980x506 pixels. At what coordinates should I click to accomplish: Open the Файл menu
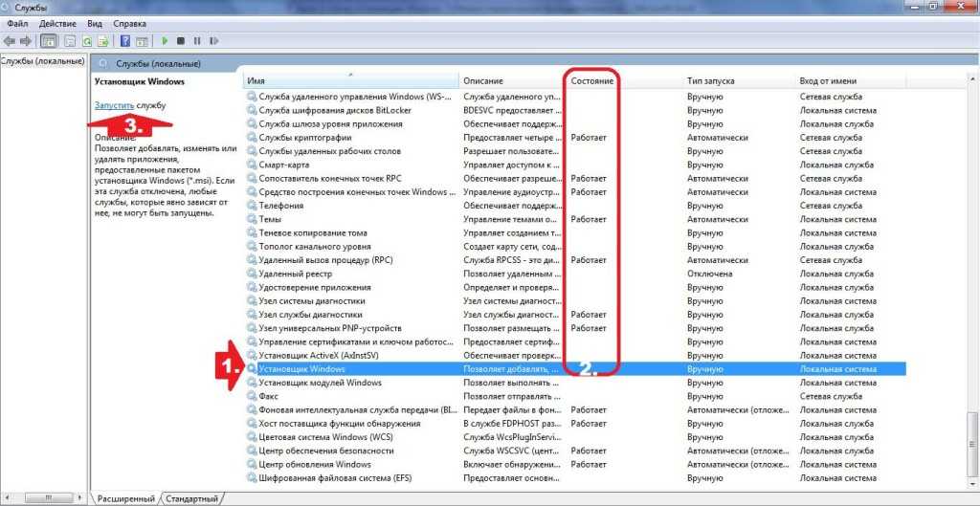pyautogui.click(x=17, y=24)
